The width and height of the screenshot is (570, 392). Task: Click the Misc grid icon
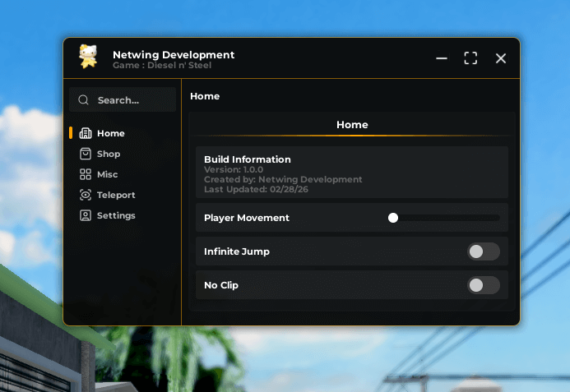coord(86,174)
